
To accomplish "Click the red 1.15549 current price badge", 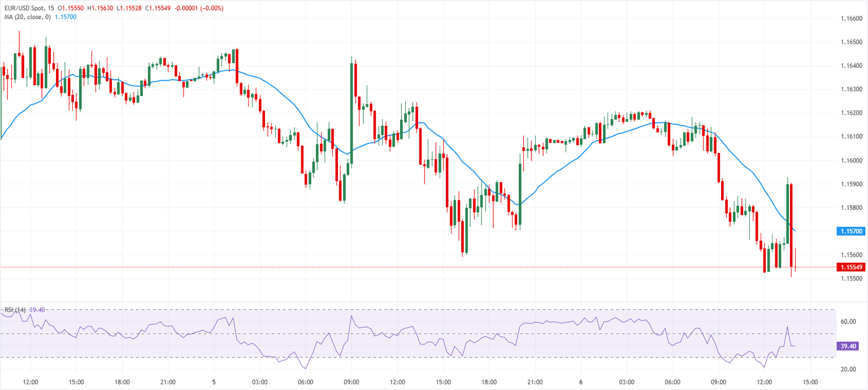I will [x=852, y=268].
